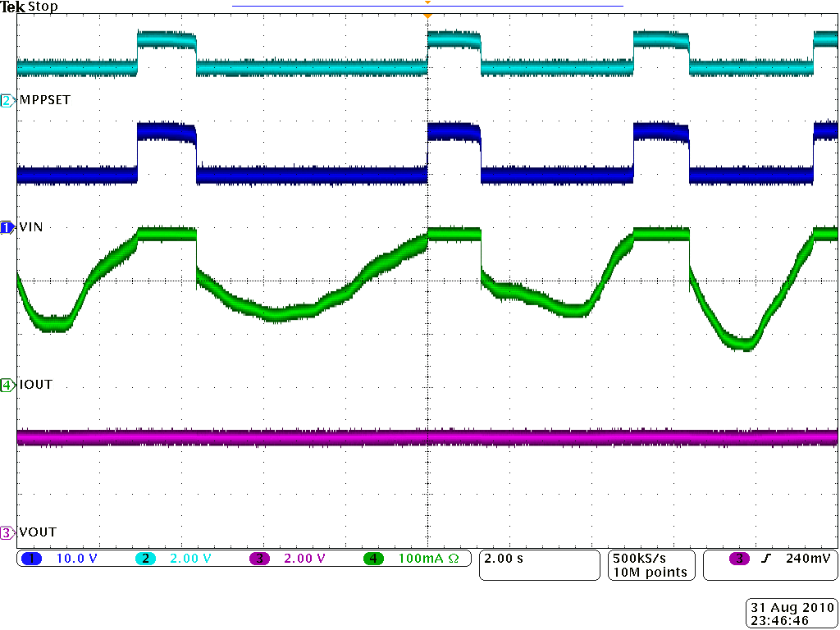Click the 10.0 V channel 1 scale value
This screenshot has width=840, height=630.
pyautogui.click(x=76, y=559)
